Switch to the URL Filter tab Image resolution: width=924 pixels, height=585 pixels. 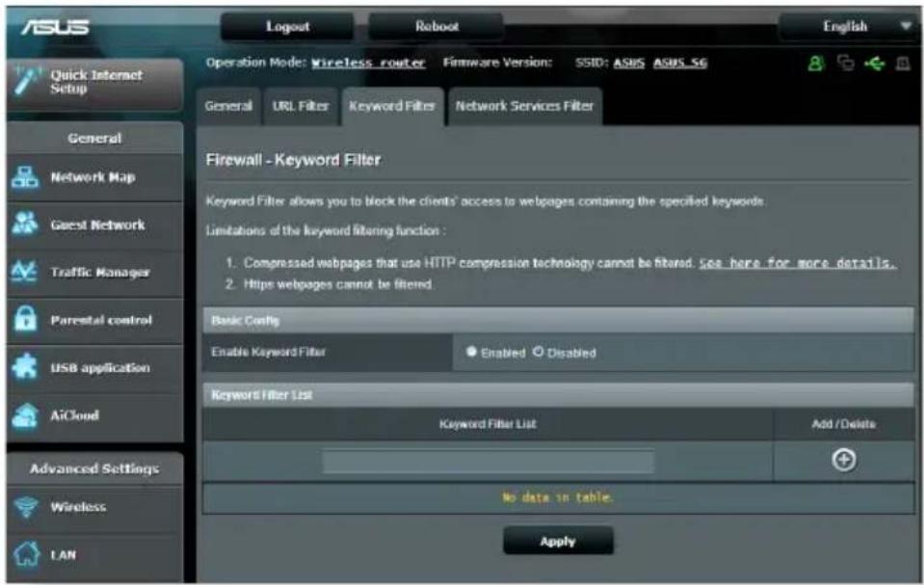coord(301,106)
